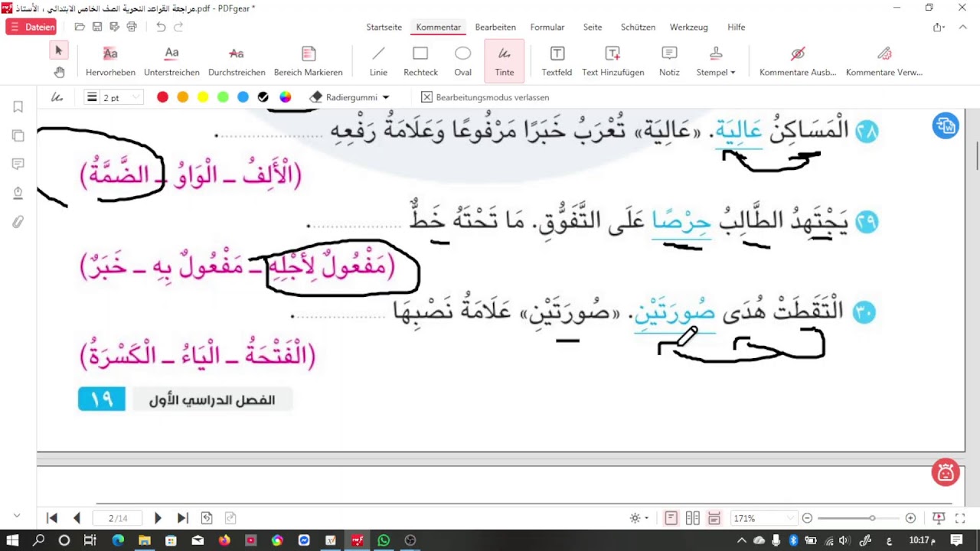Viewport: 980px width, 551px height.
Task: Select the green ink color
Action: 223,97
